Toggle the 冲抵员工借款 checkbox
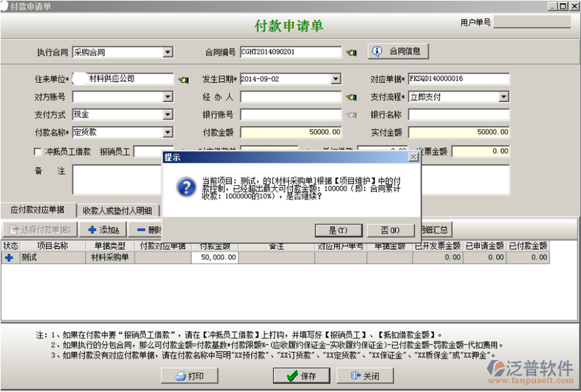 tap(38, 152)
